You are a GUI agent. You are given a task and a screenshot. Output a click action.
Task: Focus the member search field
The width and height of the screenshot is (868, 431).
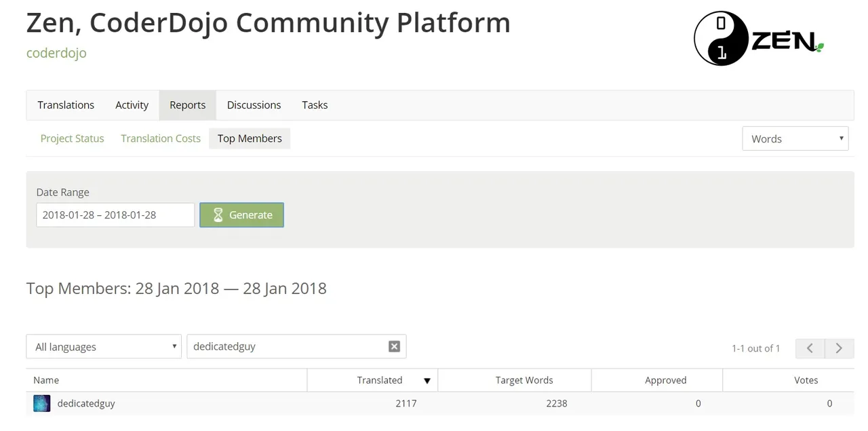(296, 347)
